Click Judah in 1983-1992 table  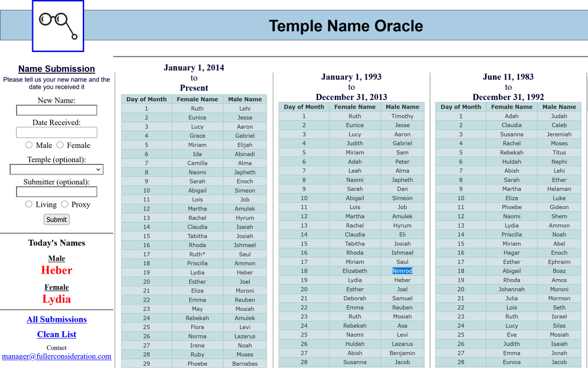[x=559, y=116]
